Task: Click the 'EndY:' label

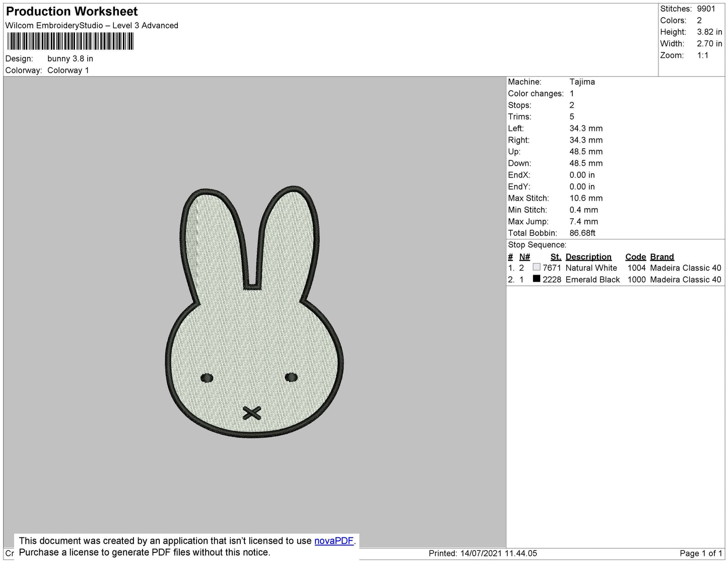Action: pos(519,186)
